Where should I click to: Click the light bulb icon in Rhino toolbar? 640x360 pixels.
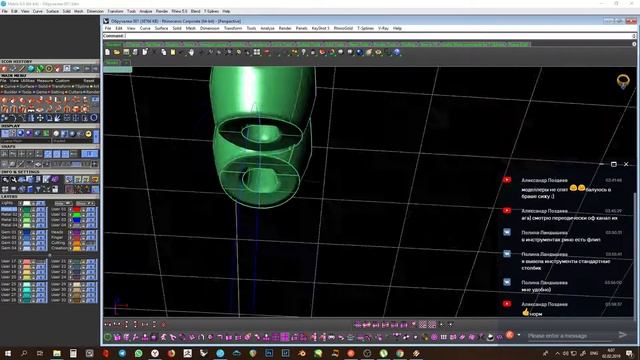[304, 52]
